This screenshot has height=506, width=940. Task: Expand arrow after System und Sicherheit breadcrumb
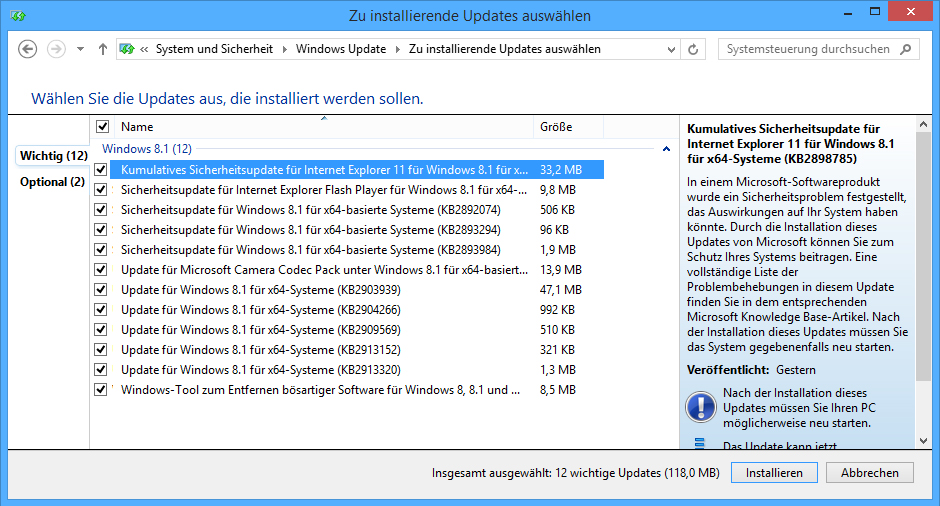(x=285, y=49)
